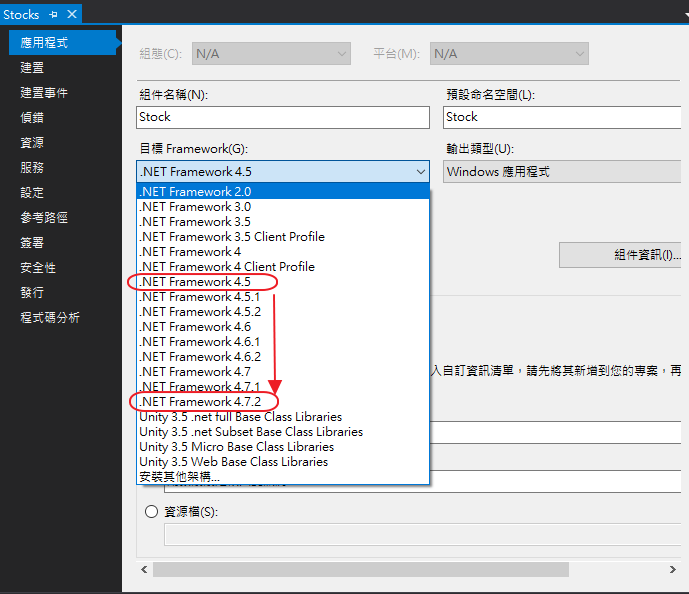The height and width of the screenshot is (594, 689).
Task: Select Unity 3.5 .net Subset Base Class Libraries
Action: click(x=283, y=432)
